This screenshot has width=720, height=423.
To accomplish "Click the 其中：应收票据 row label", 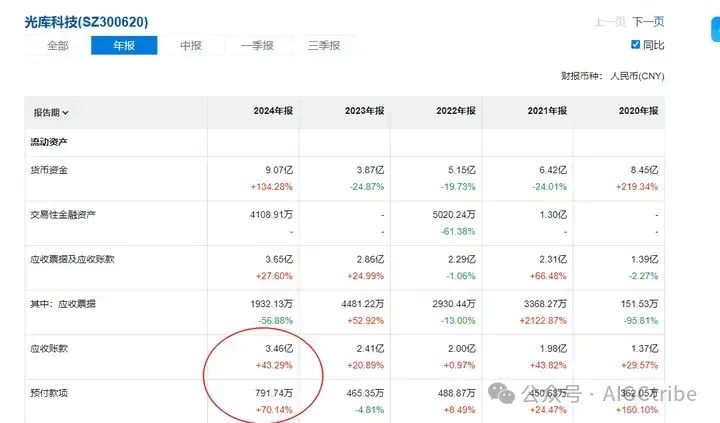I will coord(63,304).
